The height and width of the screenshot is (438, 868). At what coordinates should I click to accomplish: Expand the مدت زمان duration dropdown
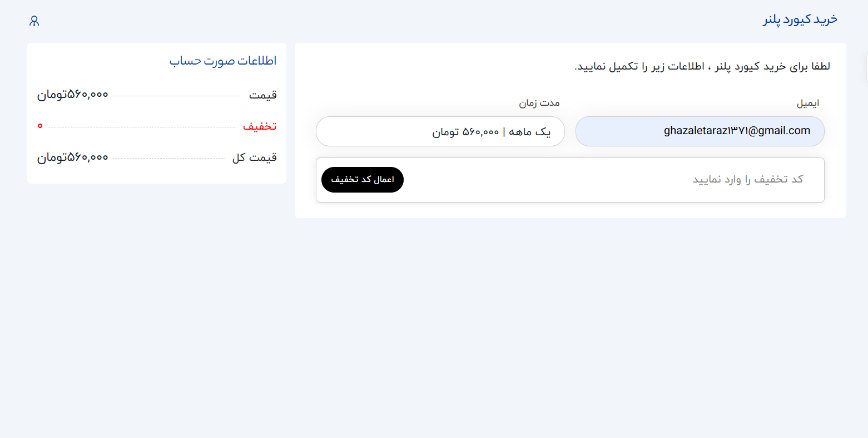(440, 131)
